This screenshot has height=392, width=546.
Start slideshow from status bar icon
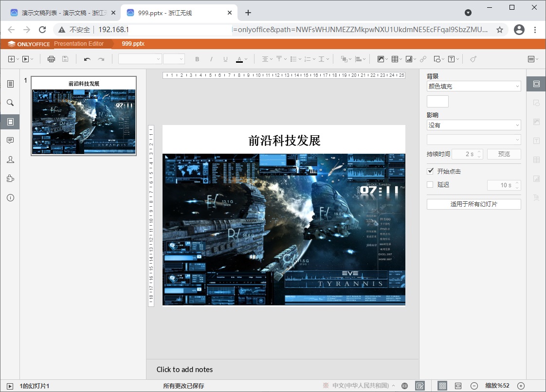(x=10, y=386)
